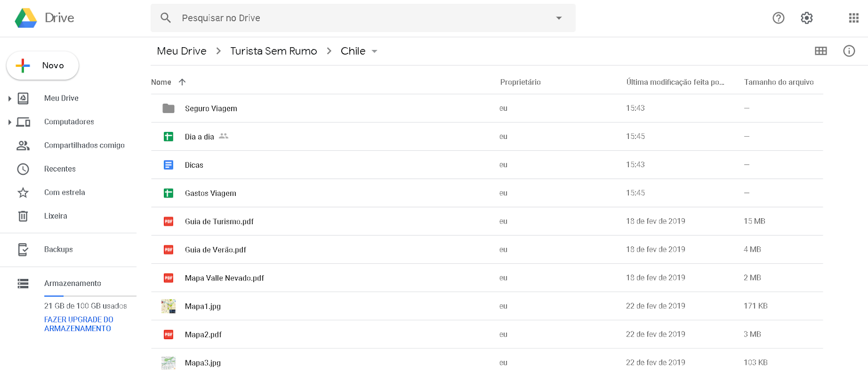Image resolution: width=868 pixels, height=375 pixels.
Task: Toggle the details panel info icon
Action: point(849,50)
